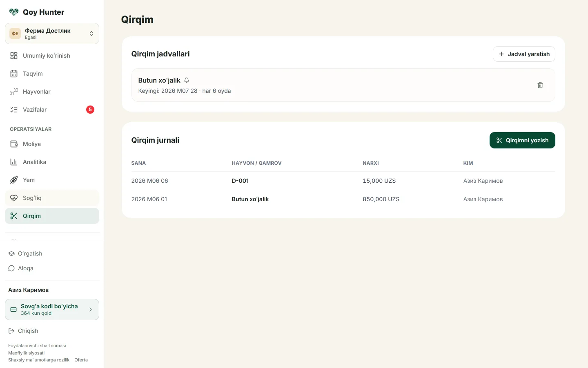Click the Qirqim jurnali heading
The height and width of the screenshot is (368, 588).
[x=155, y=140]
